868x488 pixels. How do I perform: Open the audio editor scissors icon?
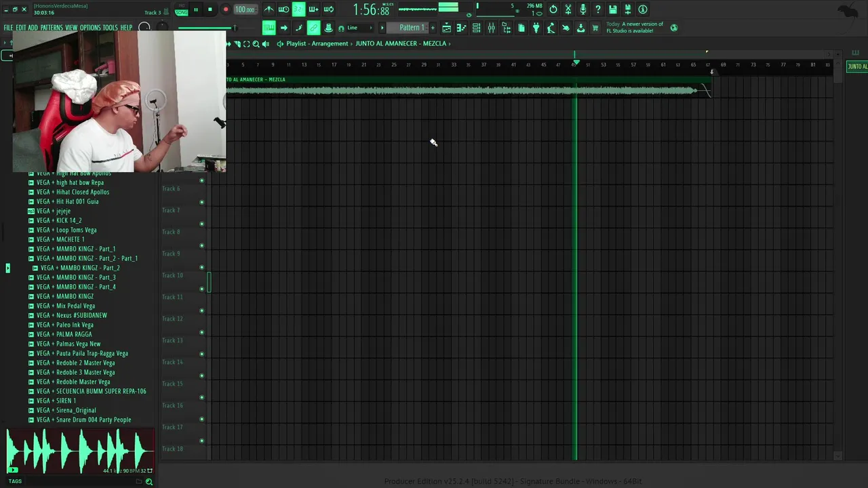pos(568,9)
